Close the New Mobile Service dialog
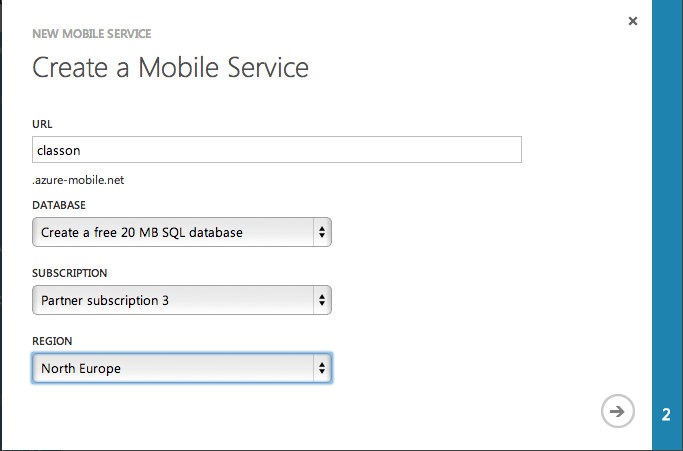Viewport: 683px width, 451px height. [x=633, y=21]
